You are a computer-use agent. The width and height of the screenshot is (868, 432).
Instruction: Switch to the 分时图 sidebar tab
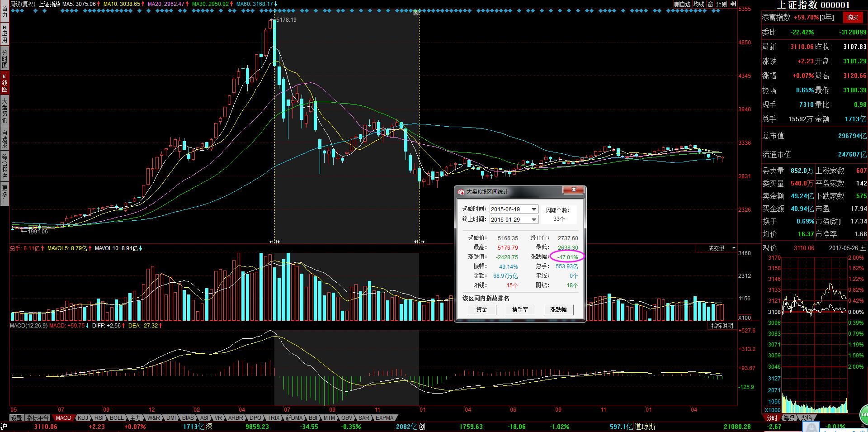(x=5, y=59)
